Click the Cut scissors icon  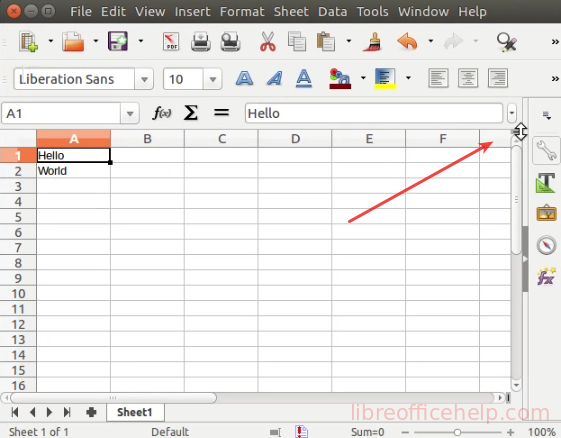268,42
